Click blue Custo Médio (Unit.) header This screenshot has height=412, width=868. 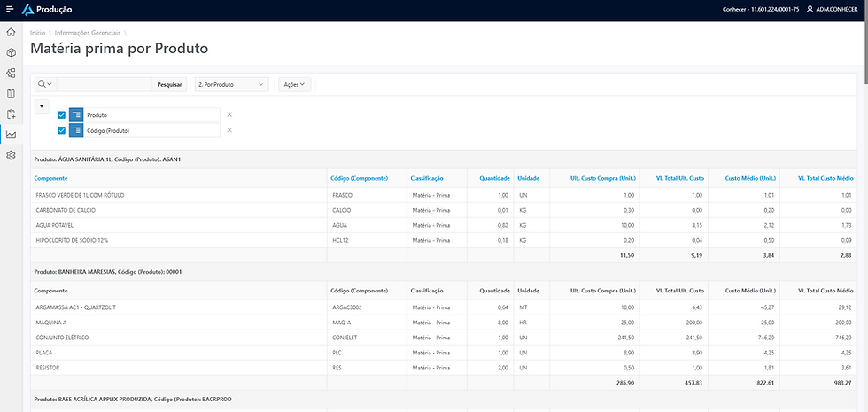(x=751, y=178)
